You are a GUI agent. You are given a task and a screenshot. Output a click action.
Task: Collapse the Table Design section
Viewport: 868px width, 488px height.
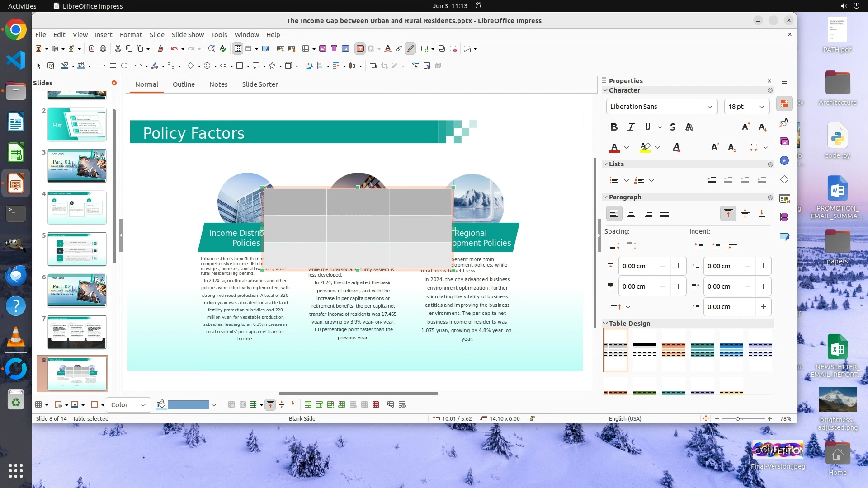[x=605, y=324]
